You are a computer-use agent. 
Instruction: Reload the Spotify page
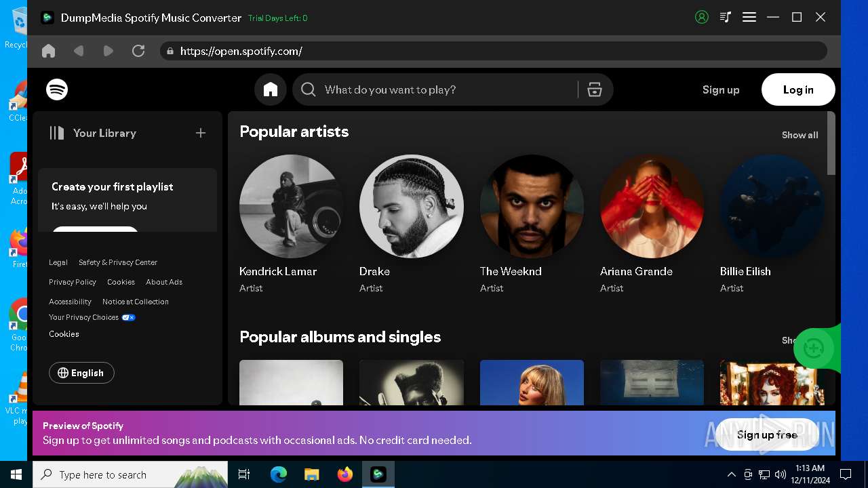click(138, 51)
